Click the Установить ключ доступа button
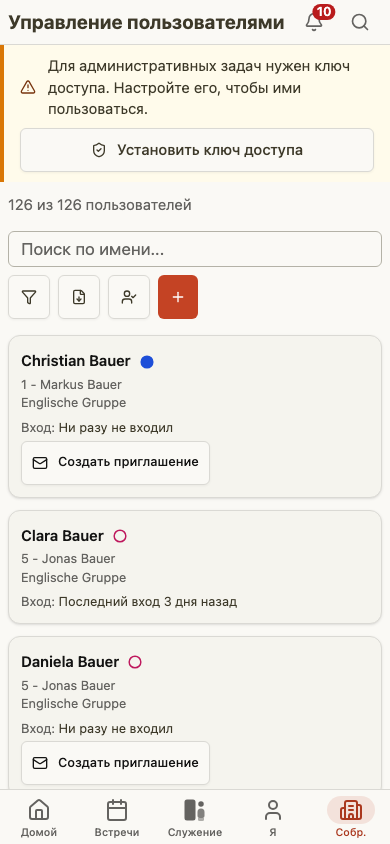The width and height of the screenshot is (390, 844). (197, 150)
